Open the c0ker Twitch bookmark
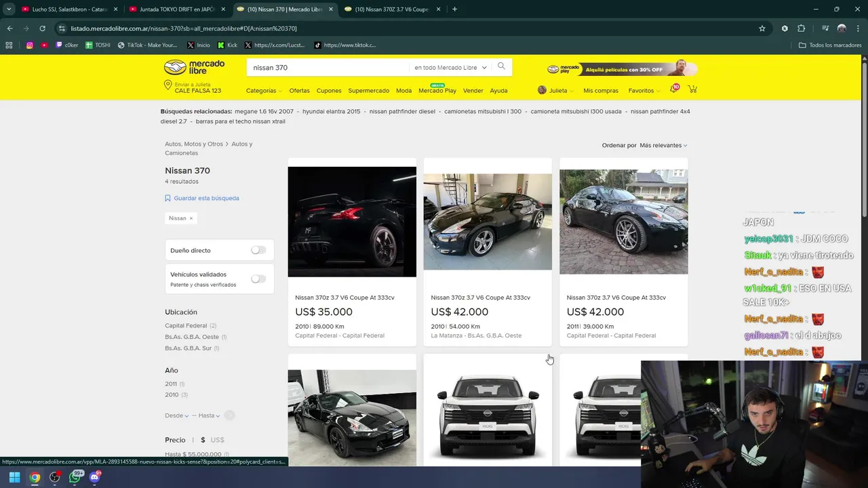The image size is (868, 488). pos(66,45)
